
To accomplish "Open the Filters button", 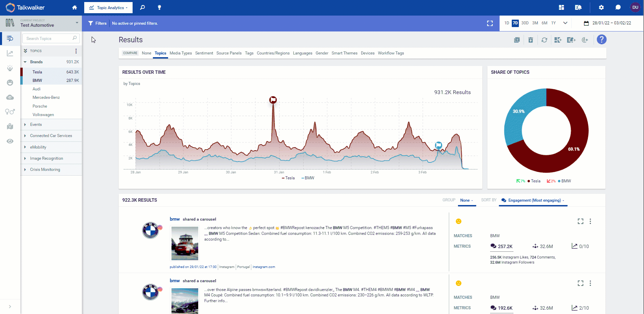I will pos(97,23).
